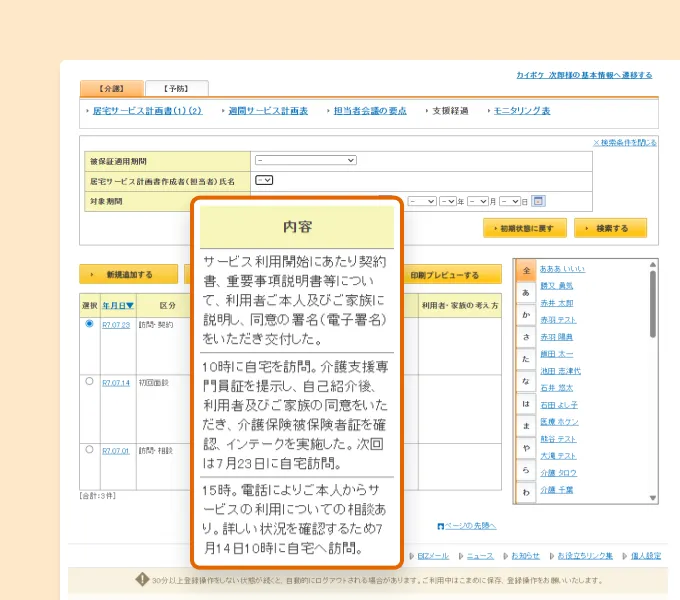Select the か index tab
The width and height of the screenshot is (680, 600).
pyautogui.click(x=526, y=315)
